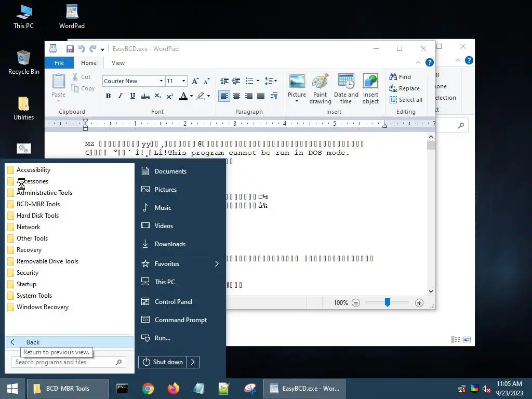
Task: Open the File tab in WordPad
Action: click(x=59, y=63)
